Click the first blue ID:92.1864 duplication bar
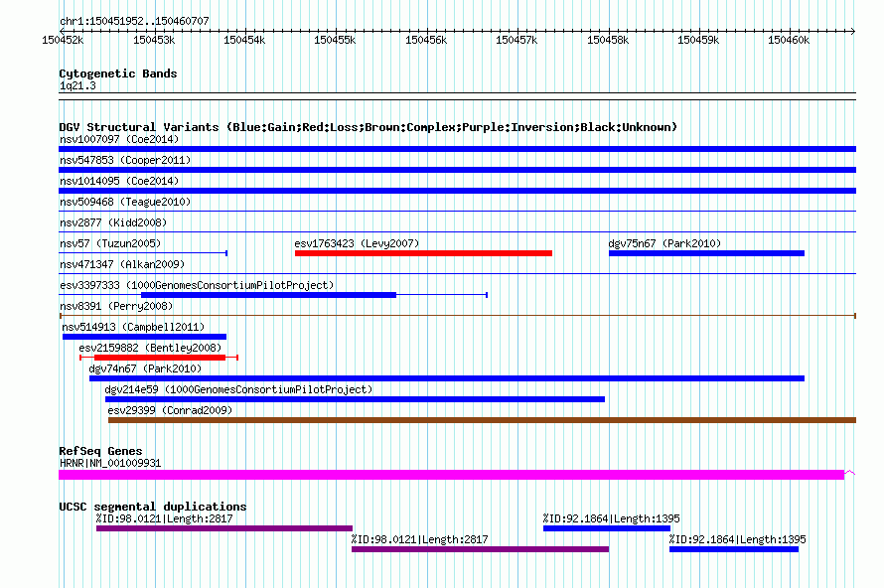Viewport: 884px width, 588px height. coord(607,528)
